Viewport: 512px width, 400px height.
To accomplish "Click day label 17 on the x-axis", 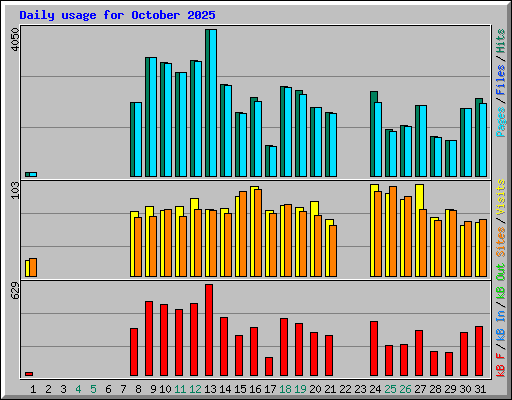I will 270,389.
